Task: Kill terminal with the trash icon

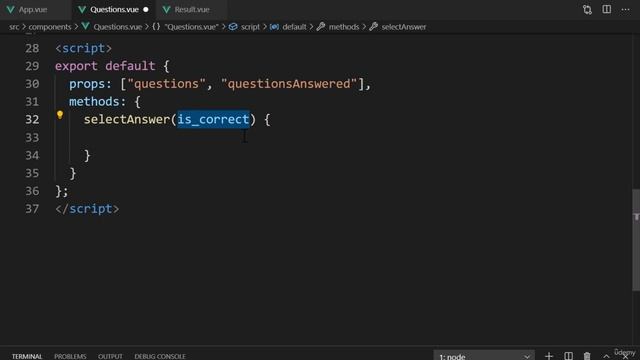Action: tap(587, 356)
